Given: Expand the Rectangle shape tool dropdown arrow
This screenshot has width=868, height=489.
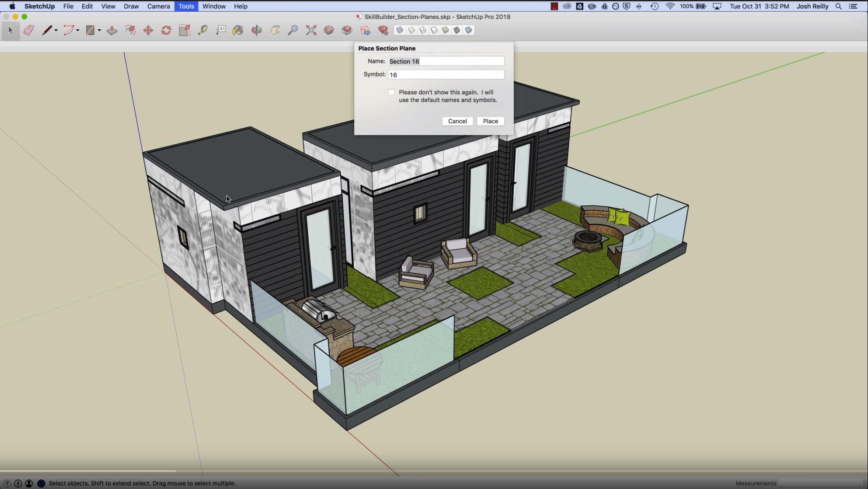Looking at the screenshot, I should click(100, 30).
